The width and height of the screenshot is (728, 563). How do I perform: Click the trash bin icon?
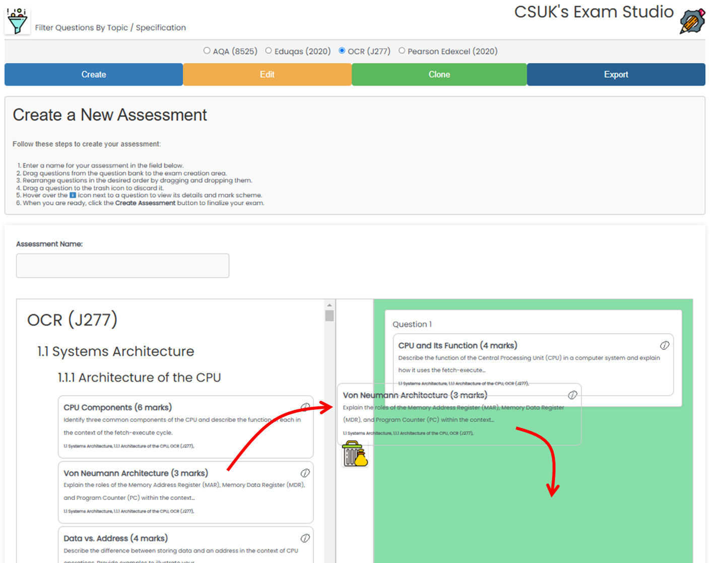pos(355,454)
